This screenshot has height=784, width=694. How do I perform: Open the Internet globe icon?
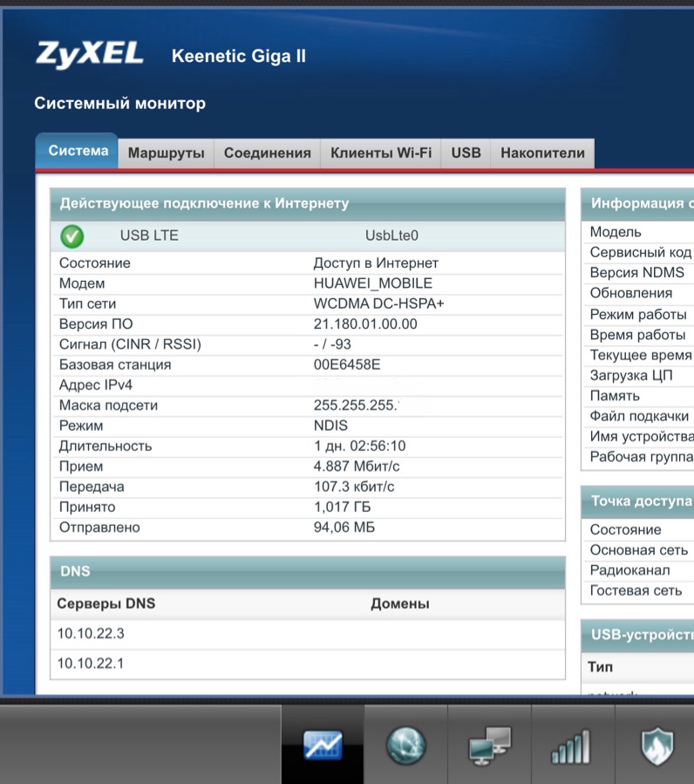click(x=406, y=746)
